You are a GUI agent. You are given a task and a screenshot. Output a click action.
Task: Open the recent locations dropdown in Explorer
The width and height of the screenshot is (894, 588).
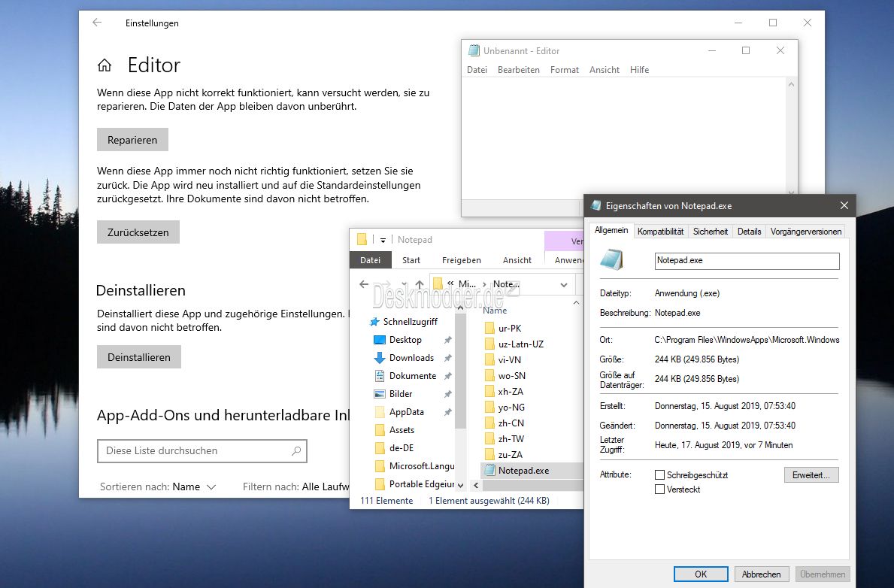coord(404,284)
